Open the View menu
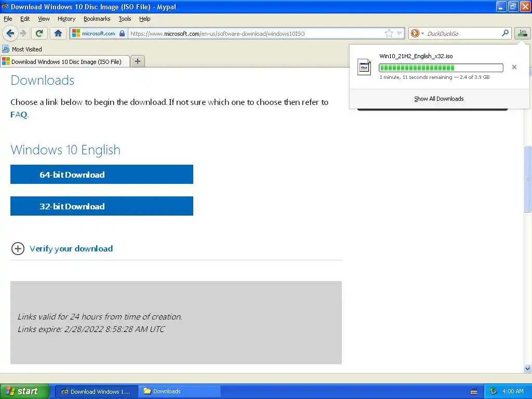Image resolution: width=532 pixels, height=399 pixels. [44, 19]
